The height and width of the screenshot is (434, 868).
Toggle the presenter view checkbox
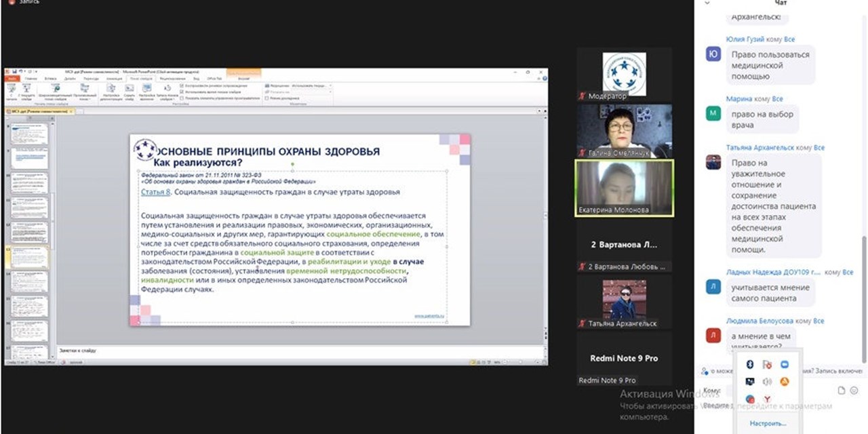pyautogui.click(x=267, y=98)
